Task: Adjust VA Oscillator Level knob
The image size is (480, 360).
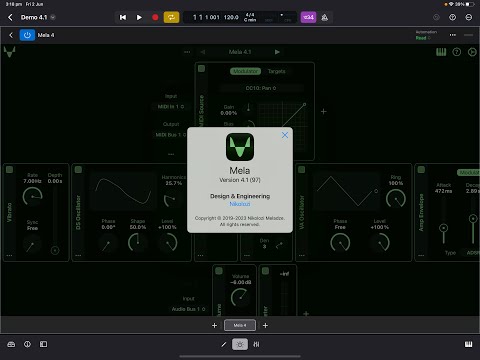Action: [380, 242]
